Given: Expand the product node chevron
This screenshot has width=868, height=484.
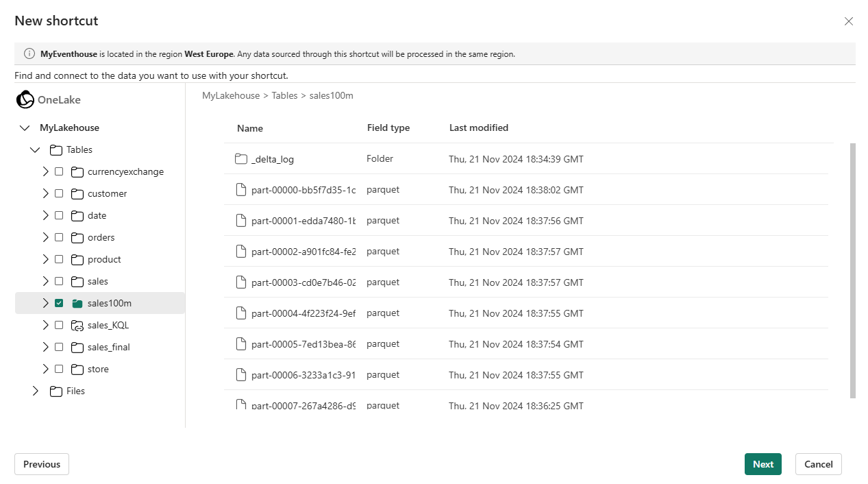Looking at the screenshot, I should (x=46, y=259).
